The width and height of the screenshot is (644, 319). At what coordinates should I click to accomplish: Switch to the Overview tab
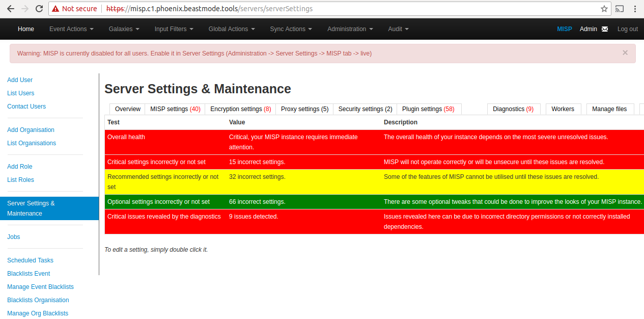pos(127,109)
